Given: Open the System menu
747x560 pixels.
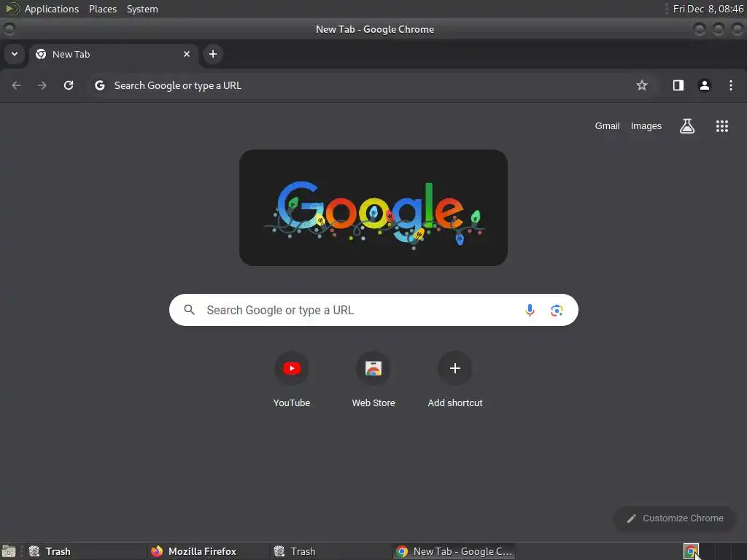Looking at the screenshot, I should coord(142,9).
